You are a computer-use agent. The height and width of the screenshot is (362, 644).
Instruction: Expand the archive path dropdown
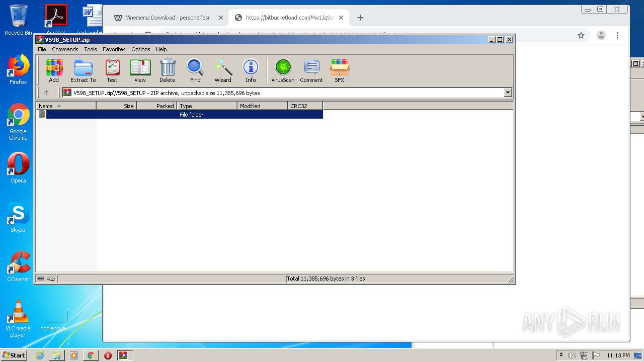pyautogui.click(x=508, y=93)
